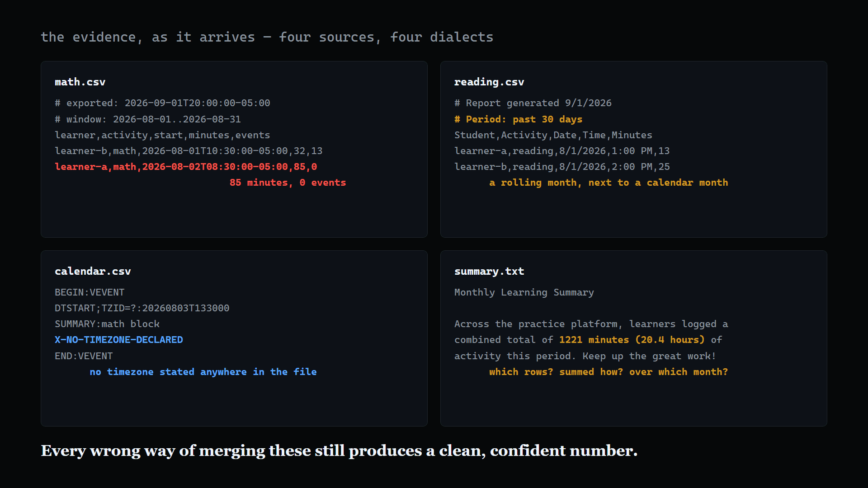Click 'no timezone stated anywhere in the file'
The image size is (868, 488).
point(203,372)
